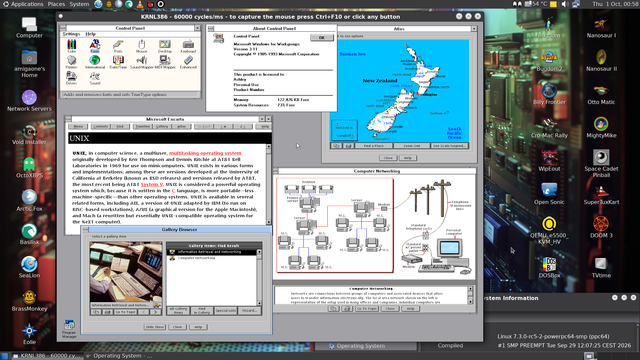Open the Fonts icon in Control Panel
The image size is (640, 360).
point(95,46)
